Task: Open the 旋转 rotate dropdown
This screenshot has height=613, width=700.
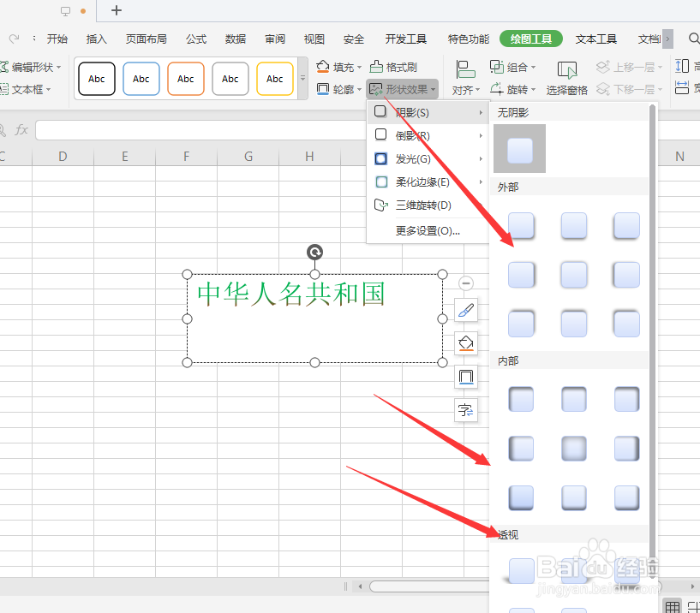Action: pyautogui.click(x=512, y=89)
